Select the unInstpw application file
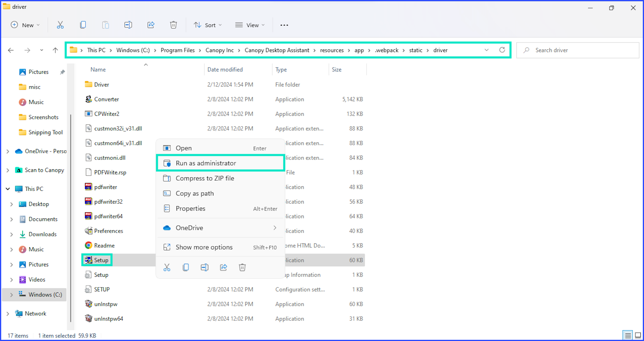 106,304
